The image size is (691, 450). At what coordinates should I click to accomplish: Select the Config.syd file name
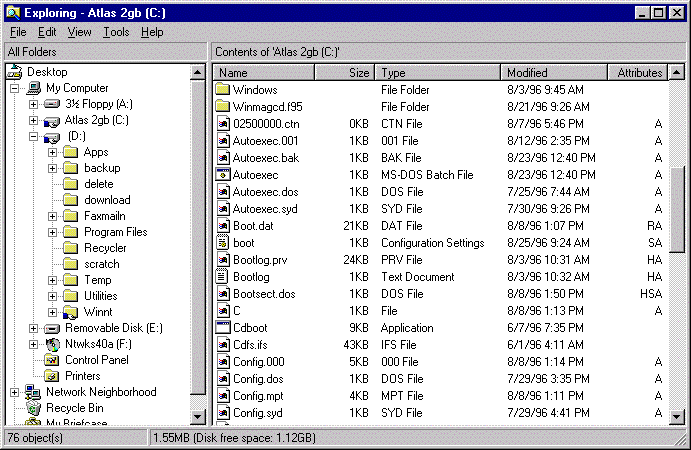258,413
